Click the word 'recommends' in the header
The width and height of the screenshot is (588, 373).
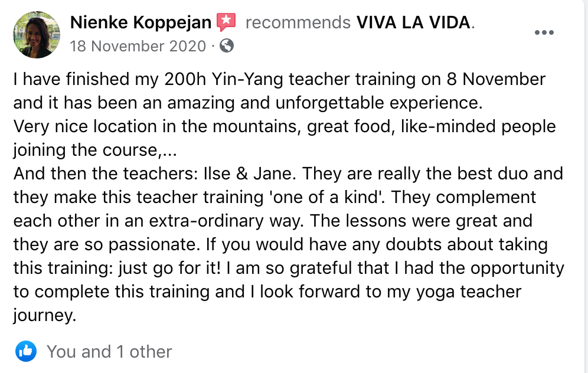click(x=298, y=22)
